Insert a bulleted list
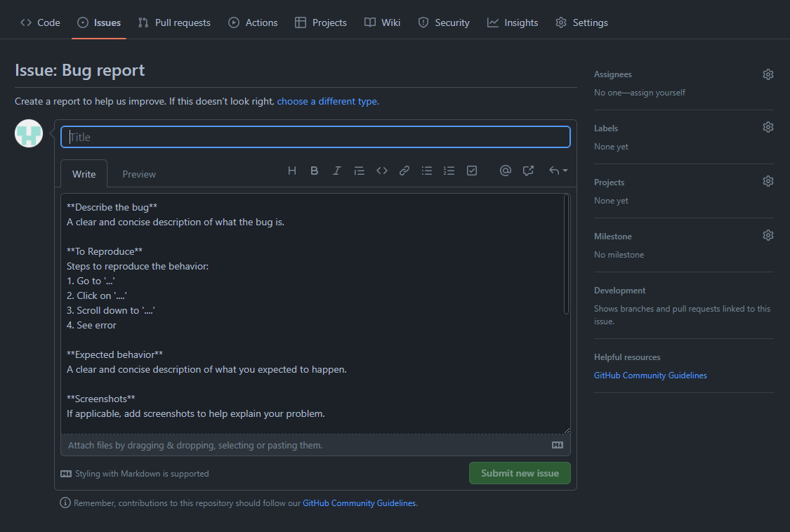Screen dimensions: 790x532 pyautogui.click(x=427, y=171)
